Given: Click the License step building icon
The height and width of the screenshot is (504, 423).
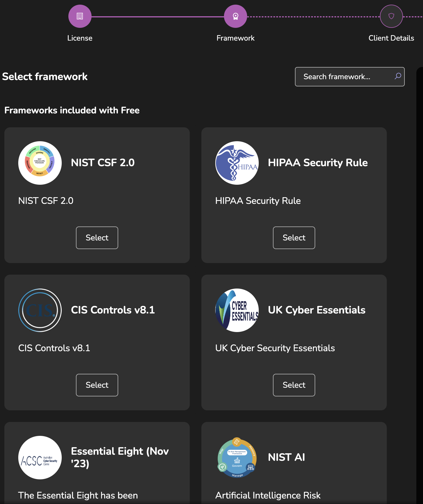Looking at the screenshot, I should [x=80, y=16].
